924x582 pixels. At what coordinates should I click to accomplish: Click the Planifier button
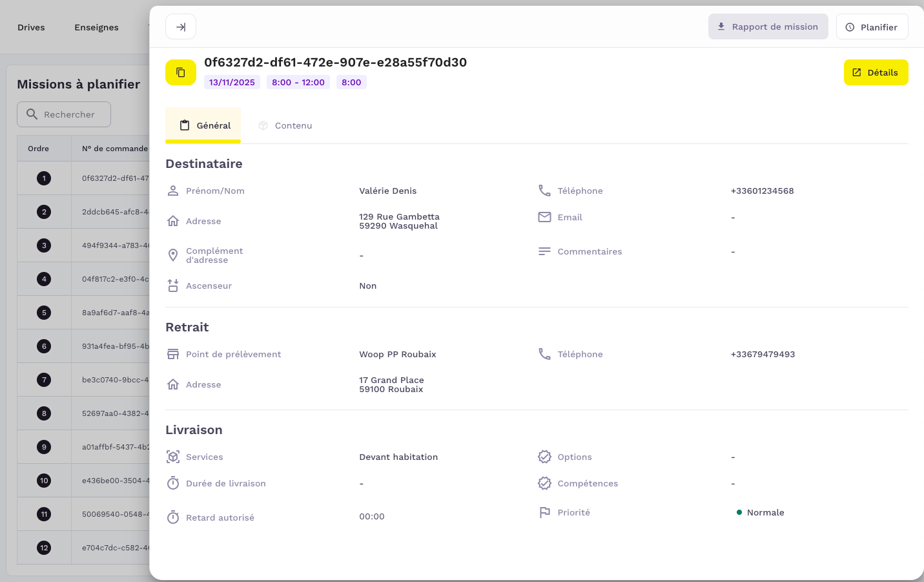pos(872,27)
